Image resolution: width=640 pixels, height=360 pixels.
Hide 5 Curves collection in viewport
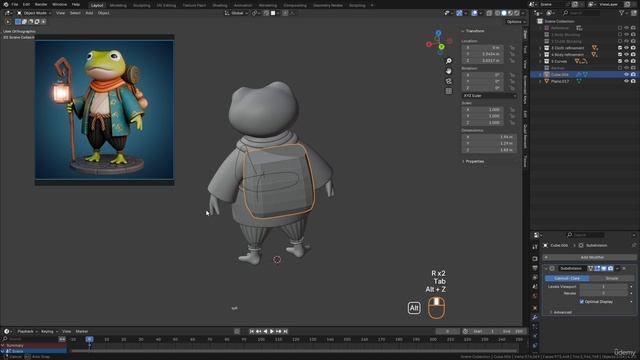[627, 61]
